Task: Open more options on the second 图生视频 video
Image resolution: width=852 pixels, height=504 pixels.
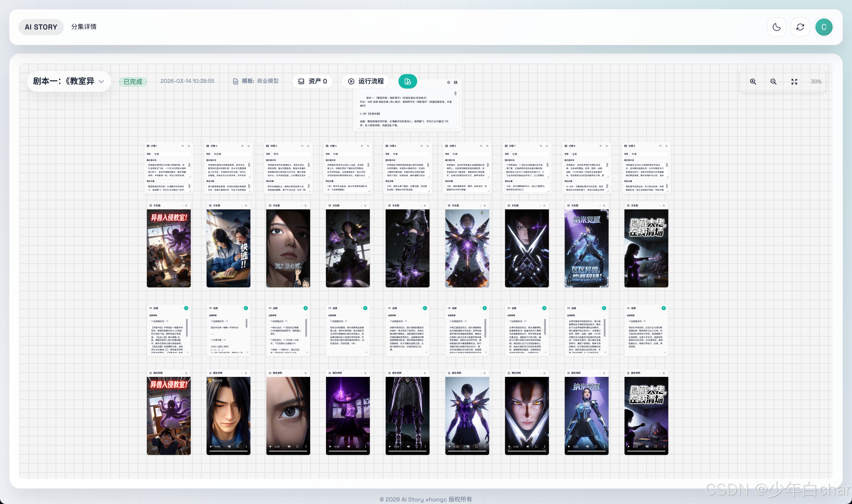Action: pos(247,447)
